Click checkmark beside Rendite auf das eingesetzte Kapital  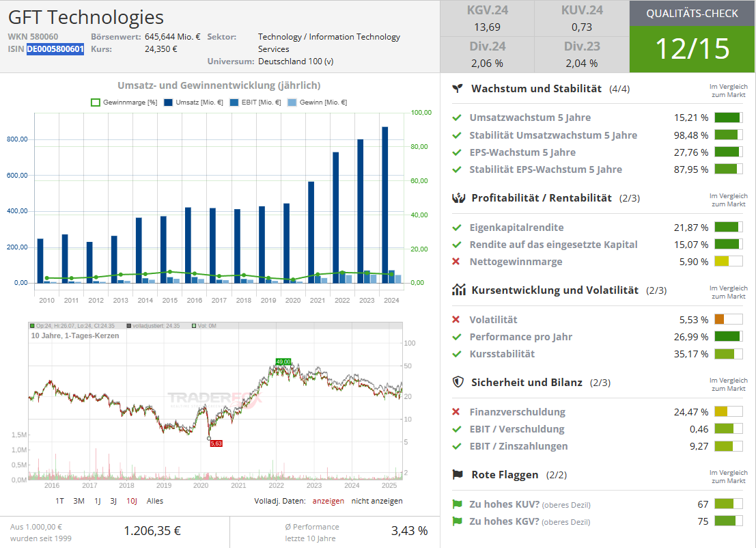457,245
